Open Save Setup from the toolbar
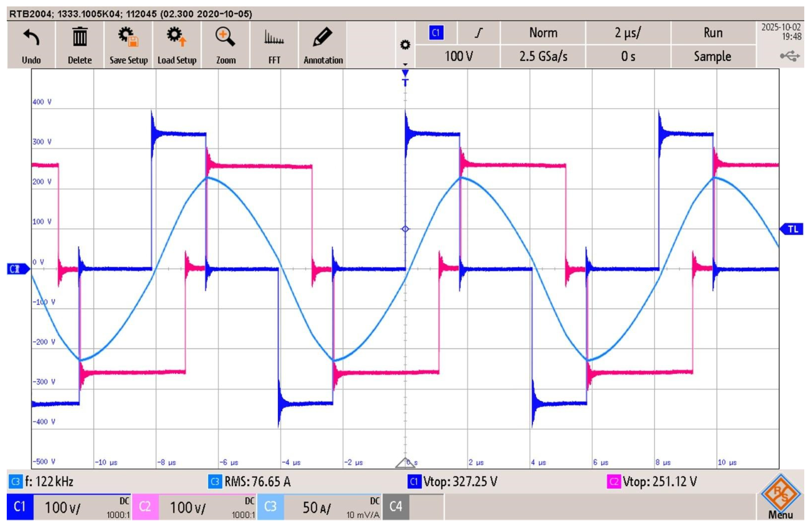 point(128,37)
